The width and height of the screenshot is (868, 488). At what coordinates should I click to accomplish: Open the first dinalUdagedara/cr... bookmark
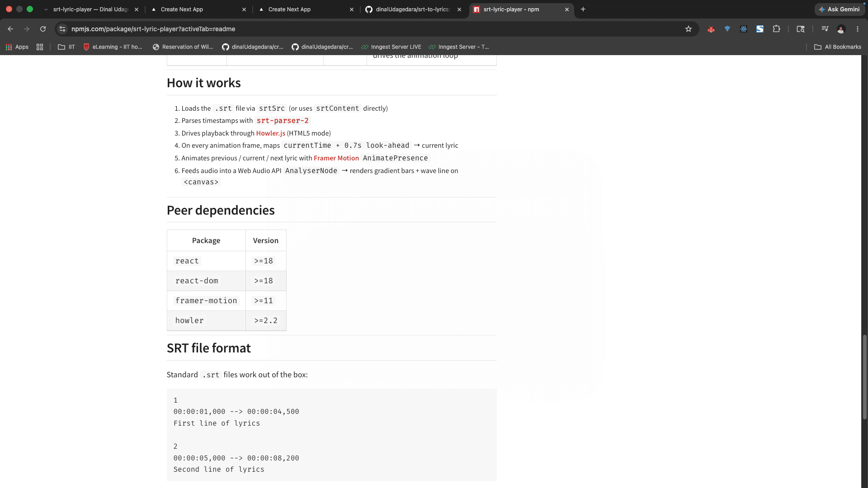(x=253, y=47)
